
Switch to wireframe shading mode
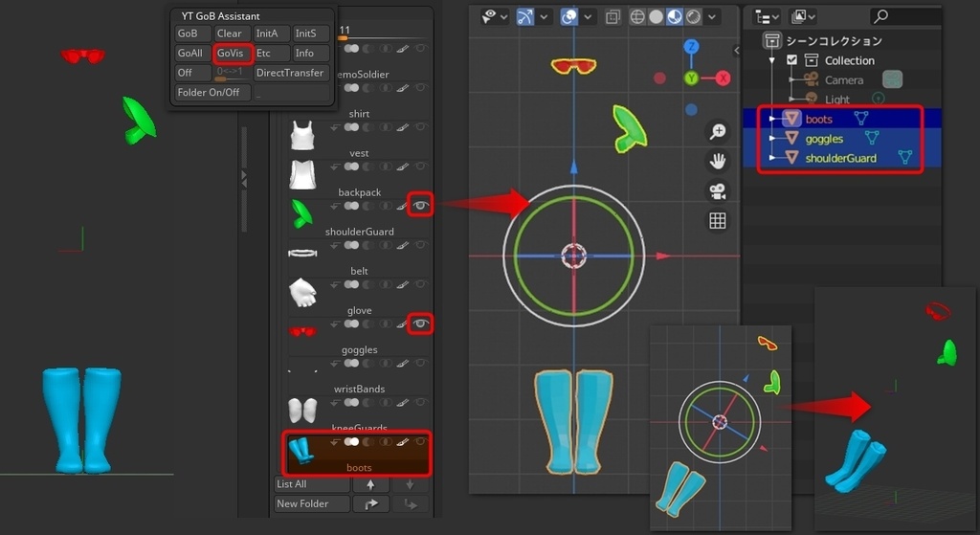click(636, 17)
